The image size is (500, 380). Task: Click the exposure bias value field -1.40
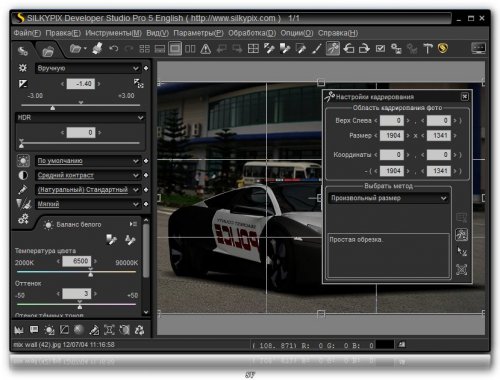81,84
